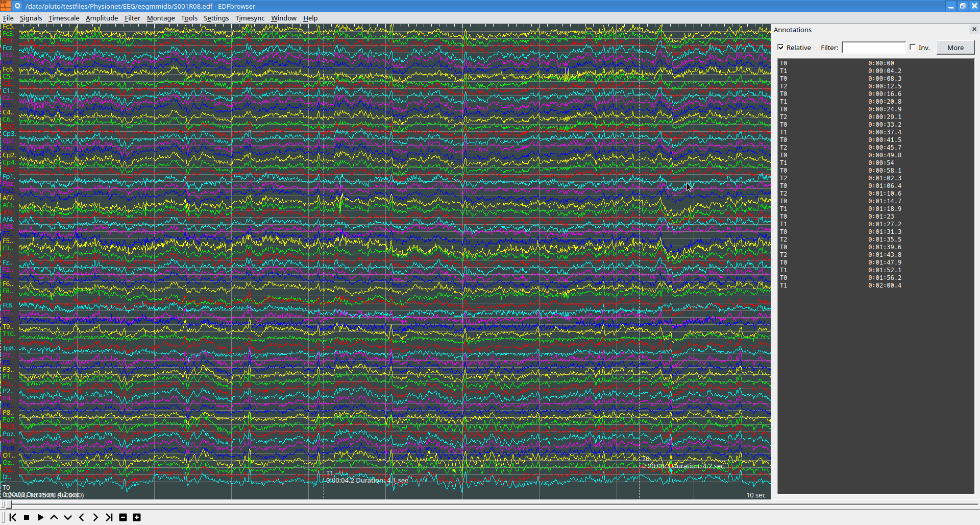Go to next page with right arrow icon
Viewport: 980px width, 525px height.
(x=95, y=517)
